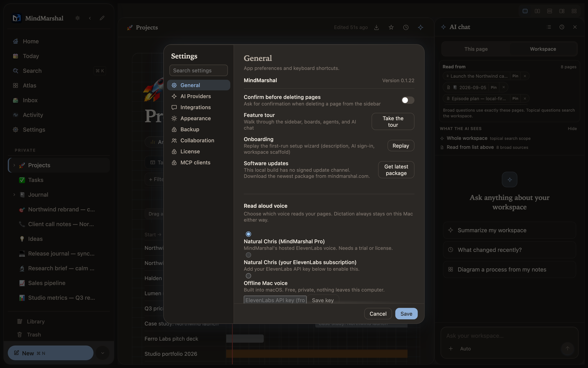Click Get latest package button

396,170
